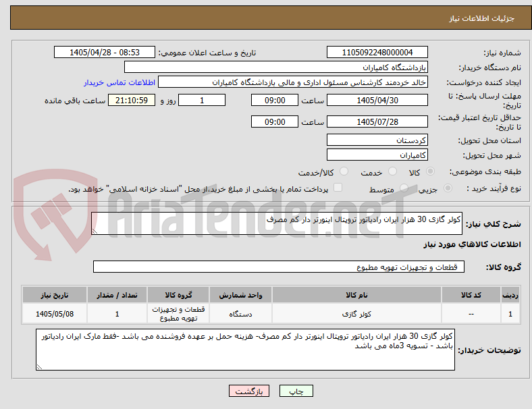This screenshot has width=532, height=409.
Task: Click the بازگشت (back) button
Action: point(249,391)
